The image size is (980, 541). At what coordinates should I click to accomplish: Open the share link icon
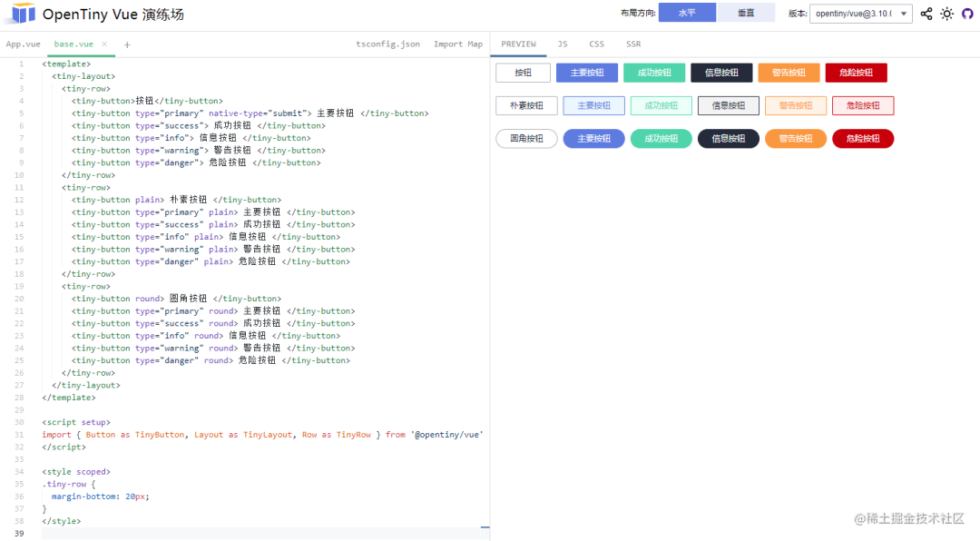926,14
